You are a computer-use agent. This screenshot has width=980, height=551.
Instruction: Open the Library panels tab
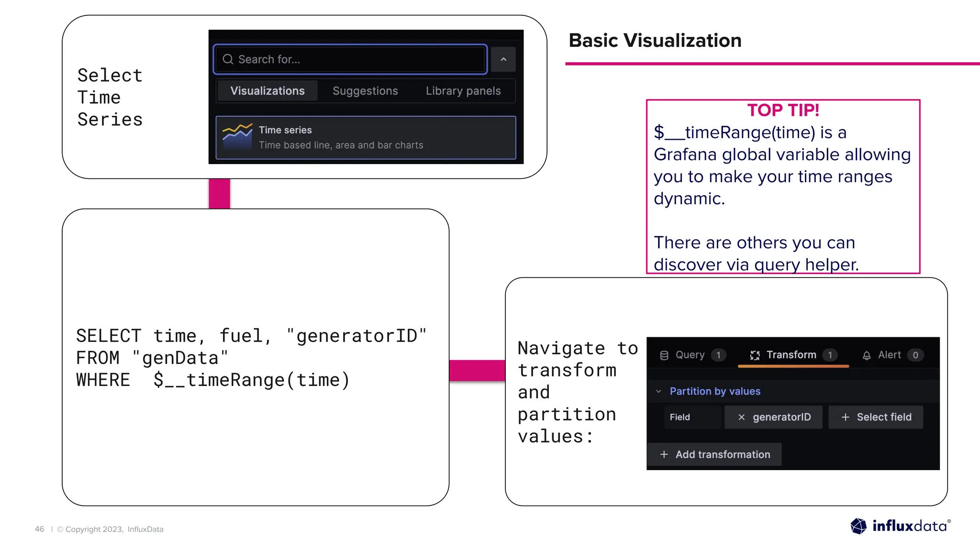click(463, 91)
